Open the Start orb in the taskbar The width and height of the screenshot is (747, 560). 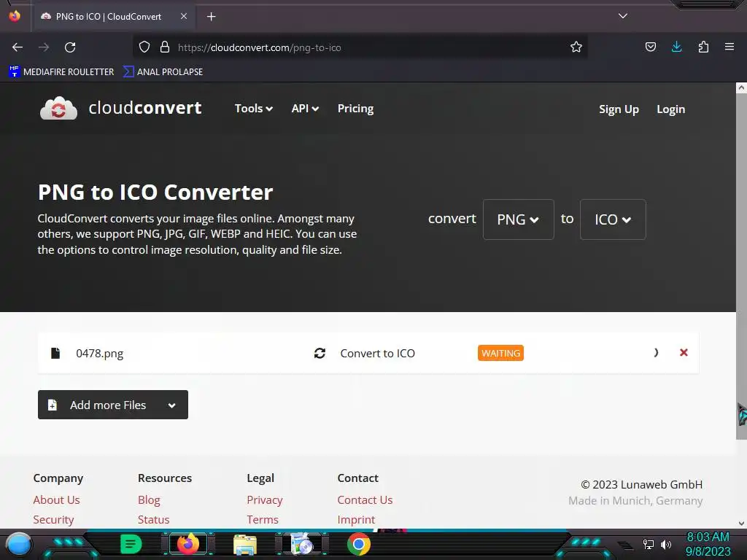pyautogui.click(x=19, y=544)
